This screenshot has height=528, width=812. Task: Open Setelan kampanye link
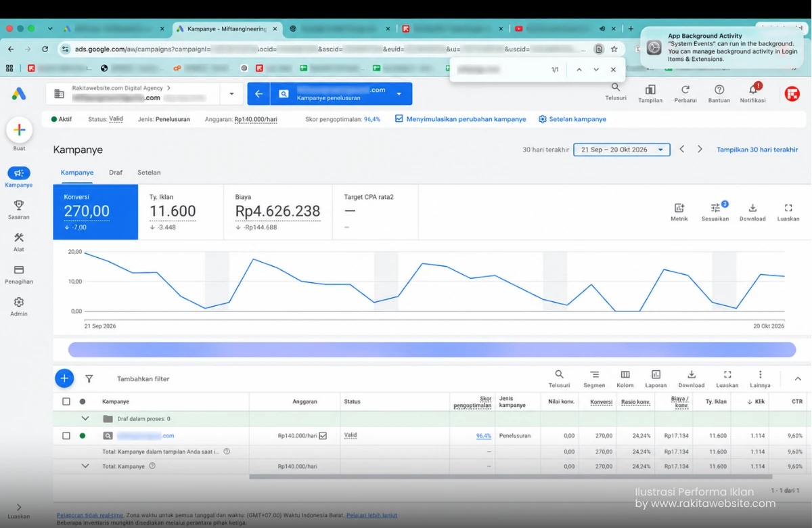pyautogui.click(x=572, y=119)
